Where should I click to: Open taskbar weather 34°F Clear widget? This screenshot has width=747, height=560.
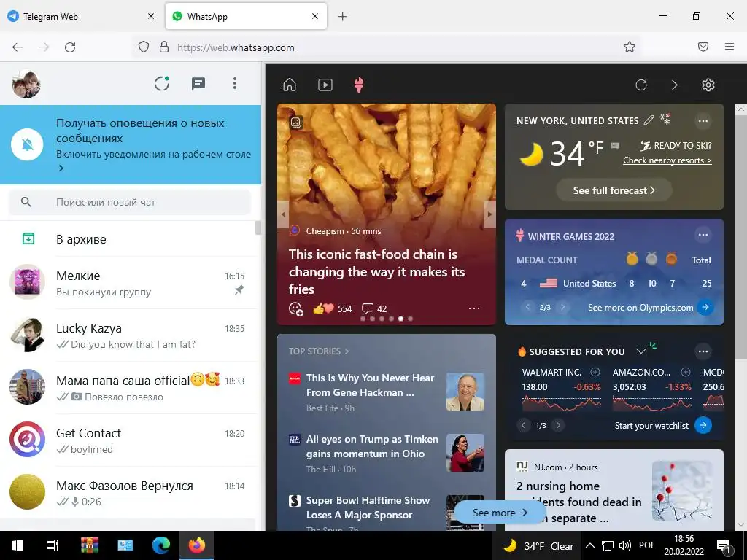coord(539,545)
